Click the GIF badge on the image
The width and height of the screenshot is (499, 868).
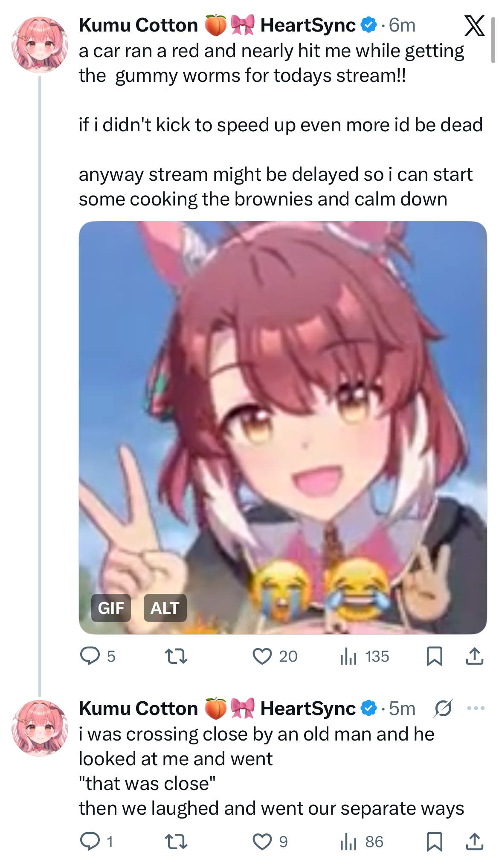click(111, 608)
